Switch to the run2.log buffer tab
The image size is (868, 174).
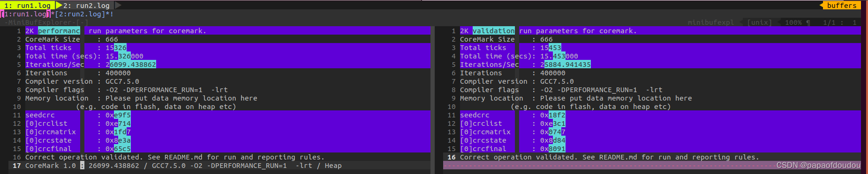click(86, 6)
